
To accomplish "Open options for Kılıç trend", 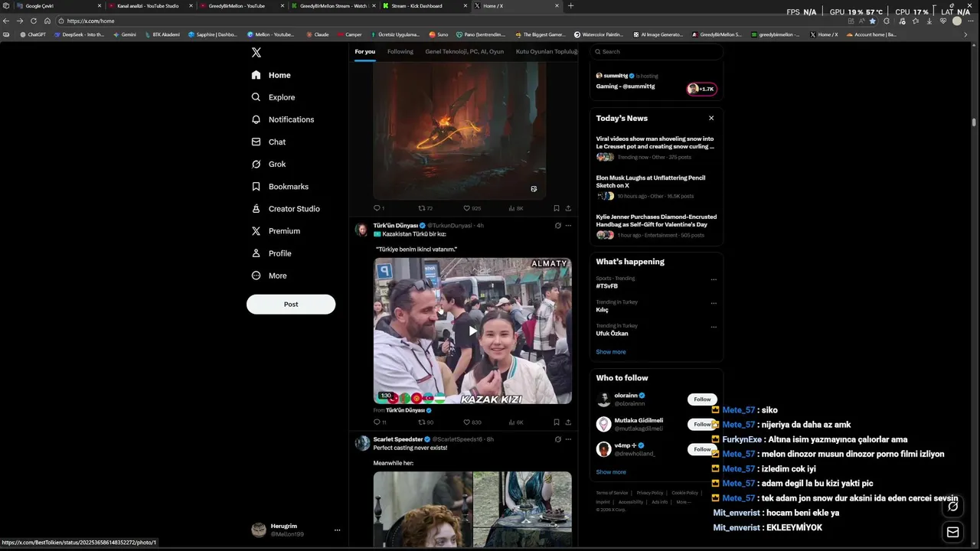I will tap(714, 303).
